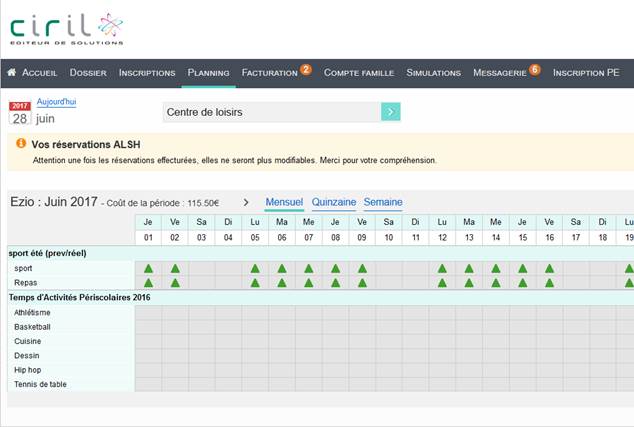Image resolution: width=634 pixels, height=427 pixels.
Task: Click the Basketball cell for Monday 05
Action: tap(255, 327)
